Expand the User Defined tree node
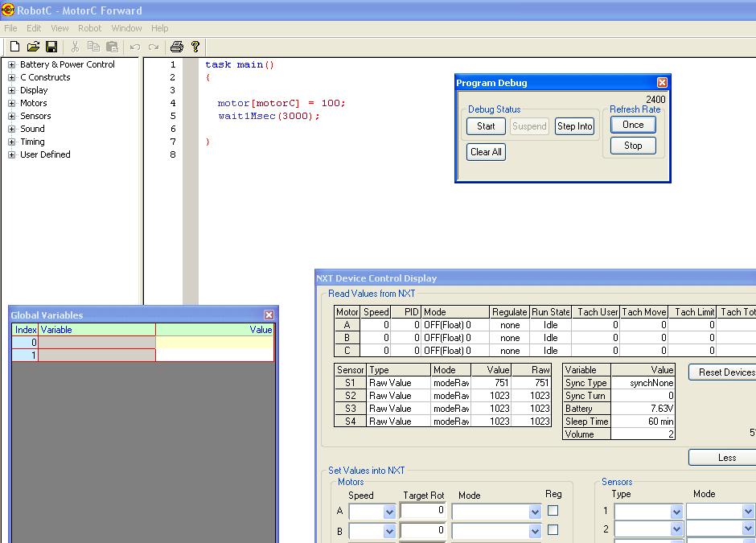The image size is (756, 543). point(11,154)
